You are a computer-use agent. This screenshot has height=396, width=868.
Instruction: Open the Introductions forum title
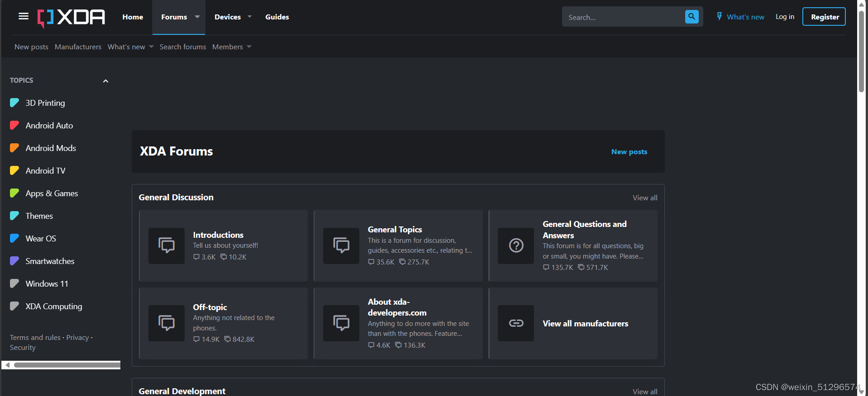click(218, 235)
